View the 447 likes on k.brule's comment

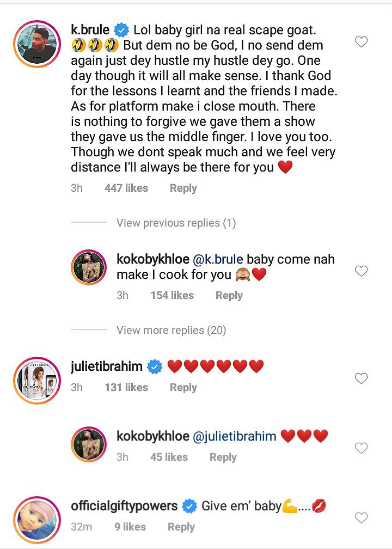coord(126,188)
